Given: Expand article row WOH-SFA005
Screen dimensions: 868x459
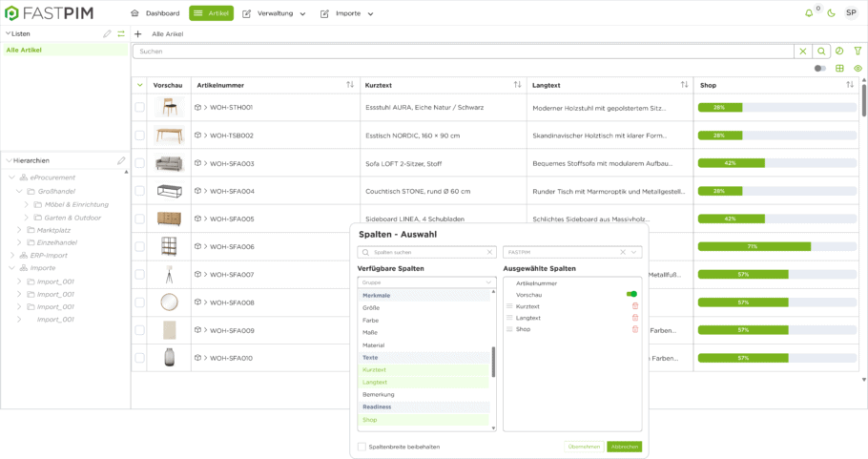Looking at the screenshot, I should (x=205, y=219).
